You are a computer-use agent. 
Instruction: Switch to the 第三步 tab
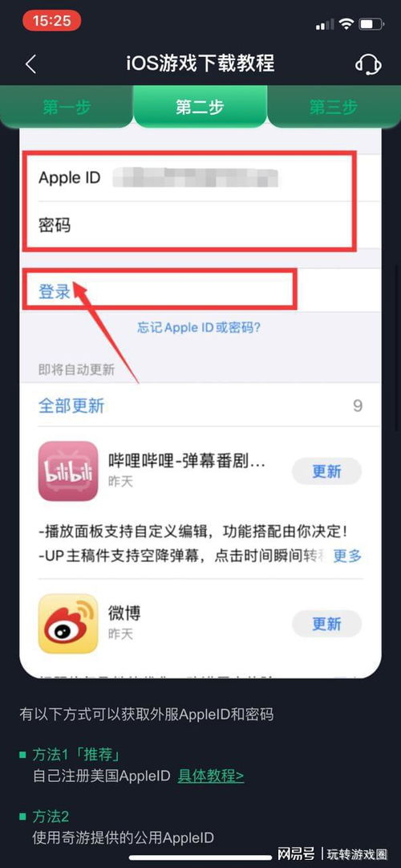(x=334, y=108)
